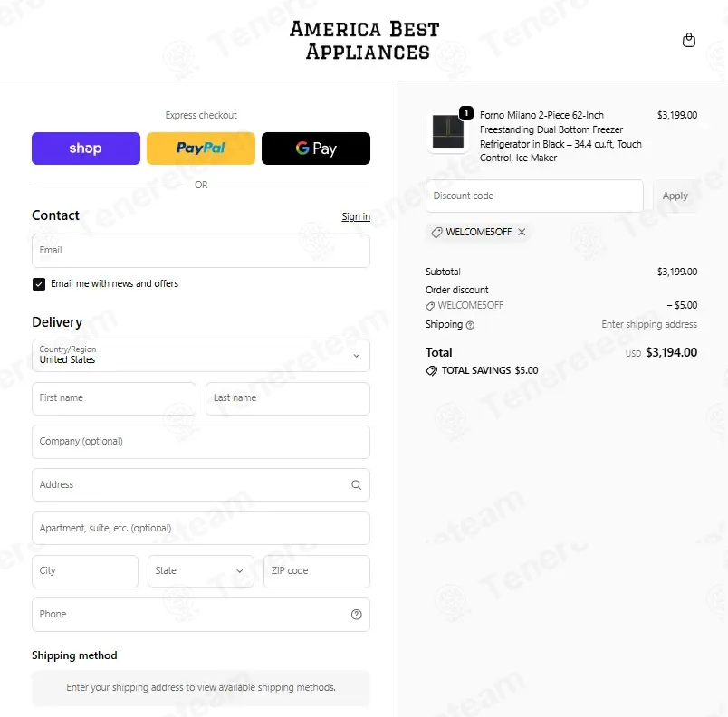Remove the WELCOME5OFF discount code tag

[522, 232]
